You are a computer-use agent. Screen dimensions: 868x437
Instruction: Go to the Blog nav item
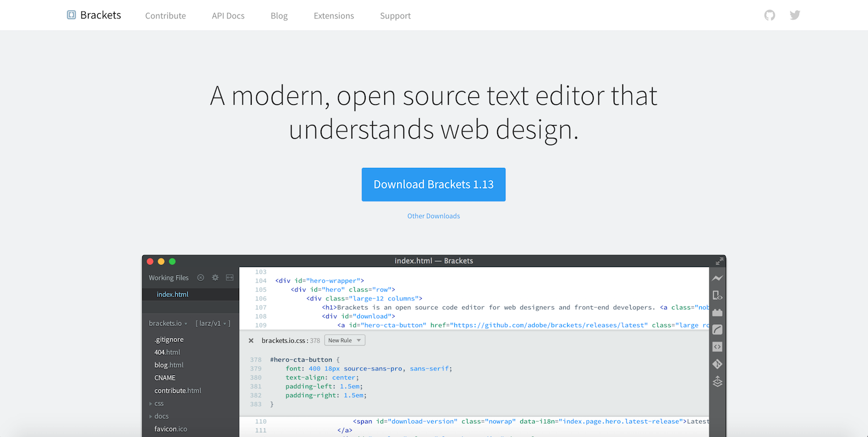279,16
